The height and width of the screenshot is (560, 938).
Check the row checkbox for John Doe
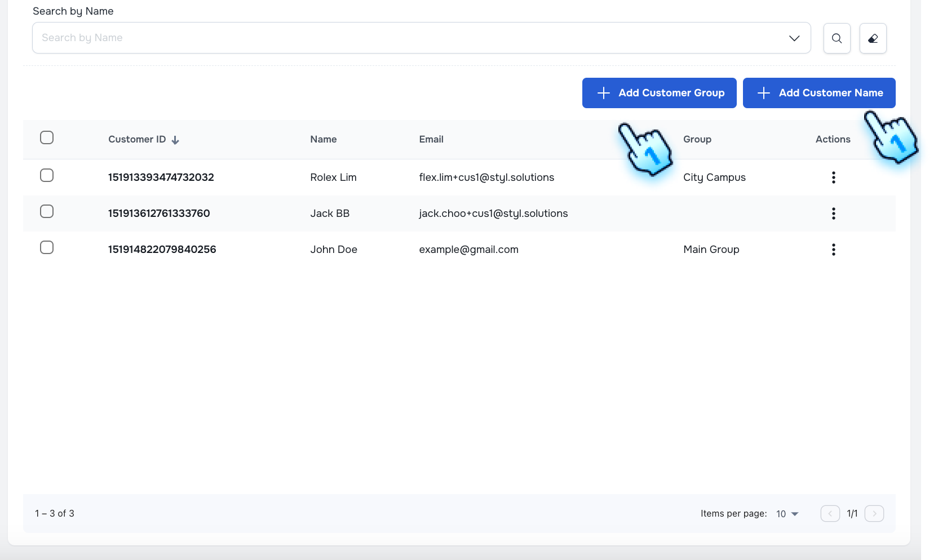[47, 247]
